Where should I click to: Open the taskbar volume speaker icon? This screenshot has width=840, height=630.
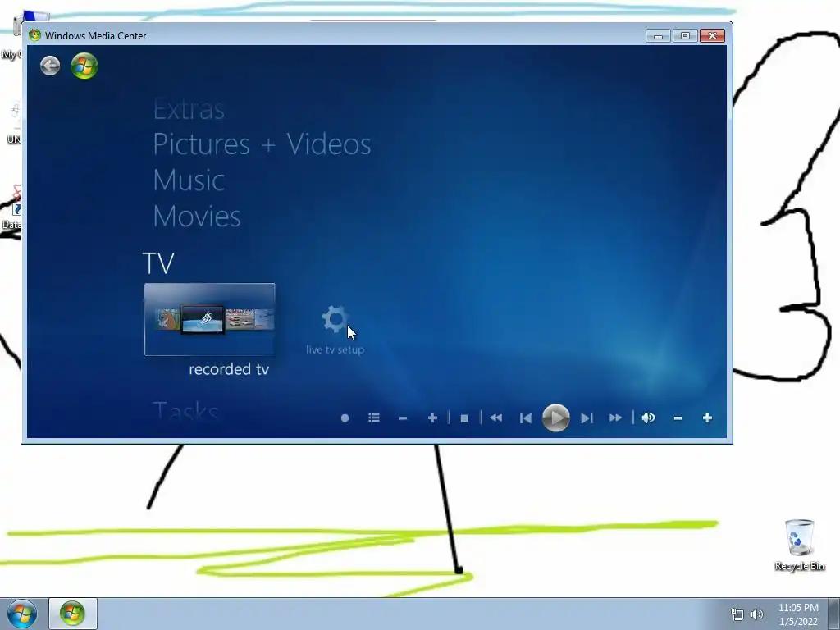tap(757, 614)
